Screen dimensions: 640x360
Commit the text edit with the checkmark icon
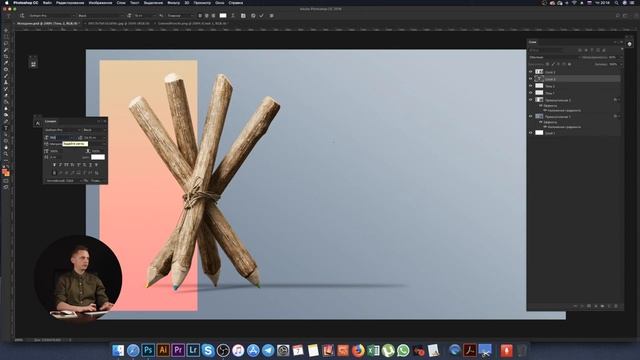pyautogui.click(x=262, y=16)
